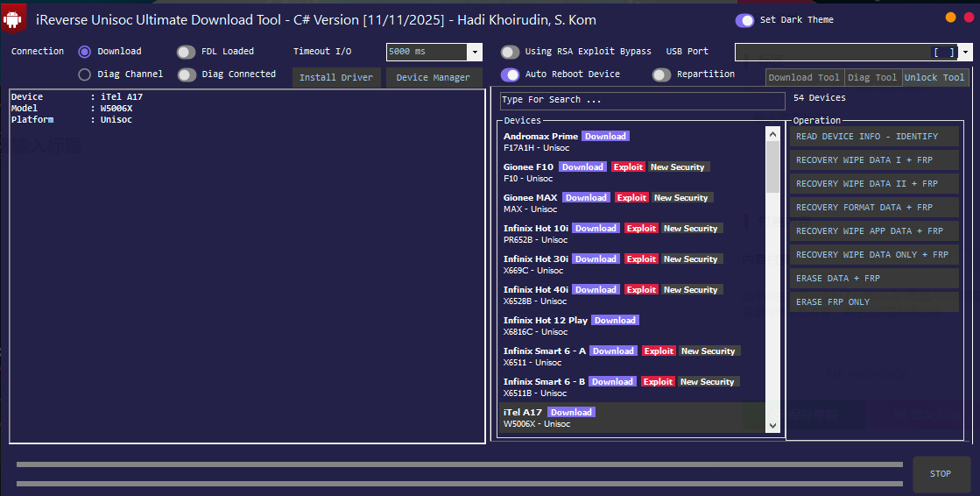Click the log line Platform : Unisoc

(x=72, y=119)
